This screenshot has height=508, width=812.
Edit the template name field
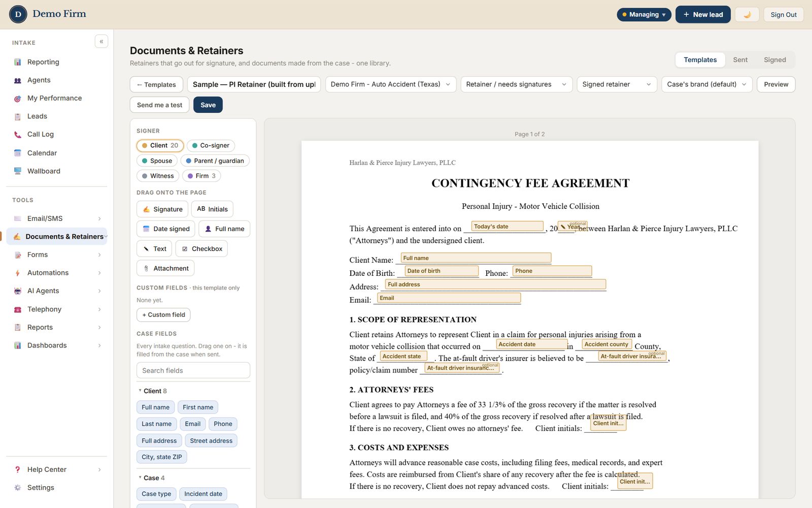254,84
